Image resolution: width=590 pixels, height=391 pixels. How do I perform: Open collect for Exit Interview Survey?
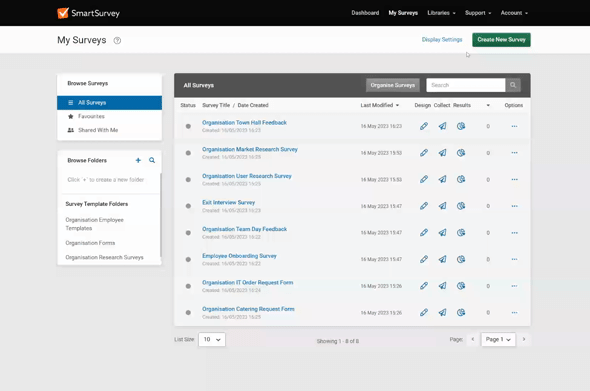point(442,206)
